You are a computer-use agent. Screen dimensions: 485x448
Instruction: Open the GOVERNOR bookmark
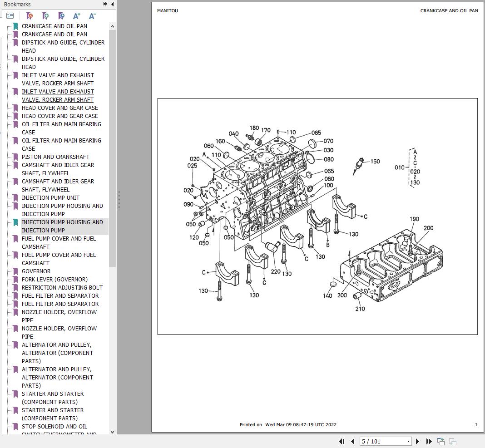click(x=36, y=271)
